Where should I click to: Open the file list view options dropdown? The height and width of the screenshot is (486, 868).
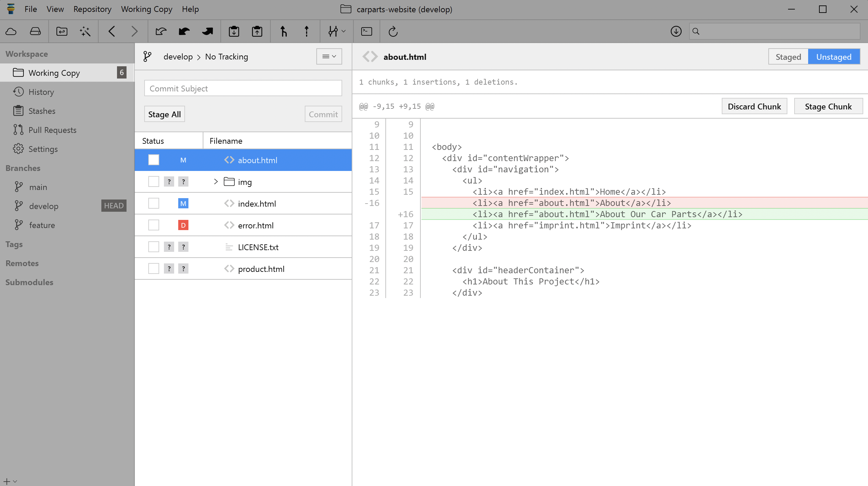pos(329,56)
